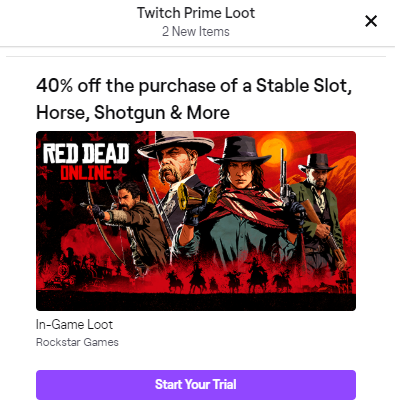
Task: Click the Start Your Trial button
Action: tap(196, 384)
